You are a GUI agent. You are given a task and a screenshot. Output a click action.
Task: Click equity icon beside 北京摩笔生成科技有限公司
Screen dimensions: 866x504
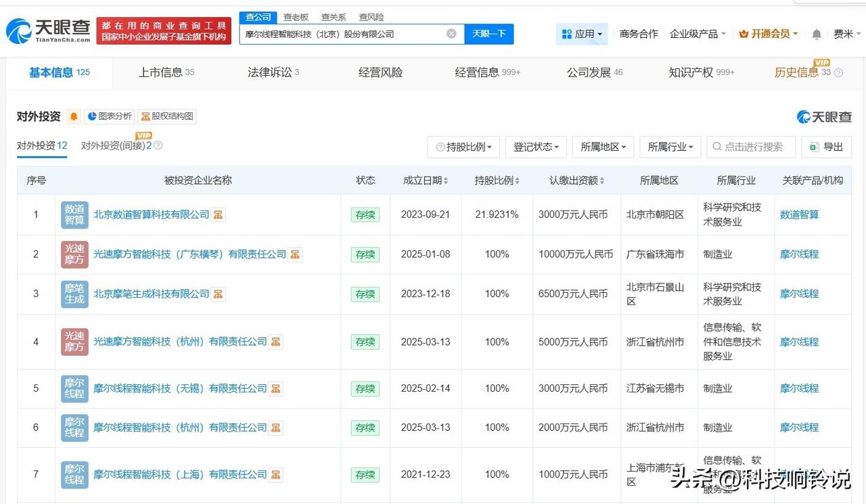pos(218,294)
